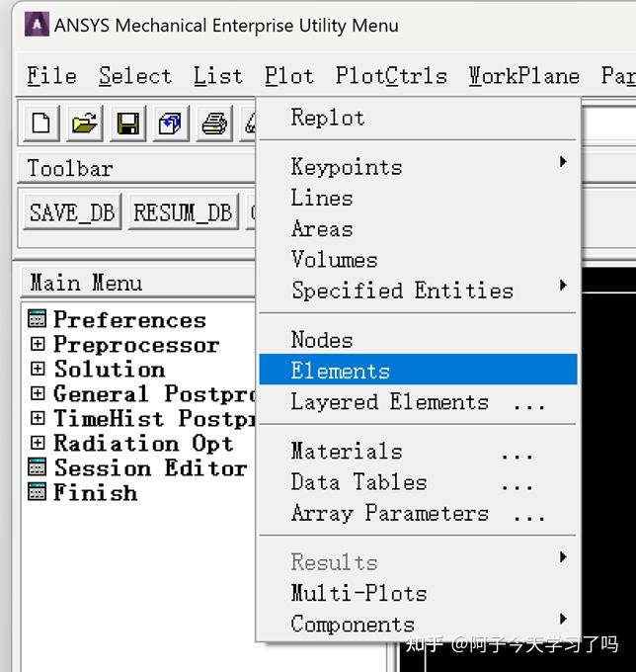The height and width of the screenshot is (672, 636).
Task: Click the New Analysis file icon
Action: tap(41, 124)
